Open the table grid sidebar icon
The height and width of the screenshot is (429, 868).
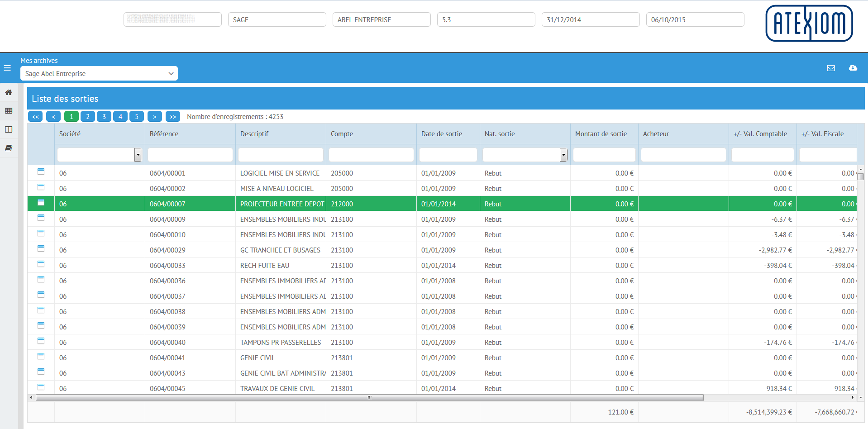9,111
